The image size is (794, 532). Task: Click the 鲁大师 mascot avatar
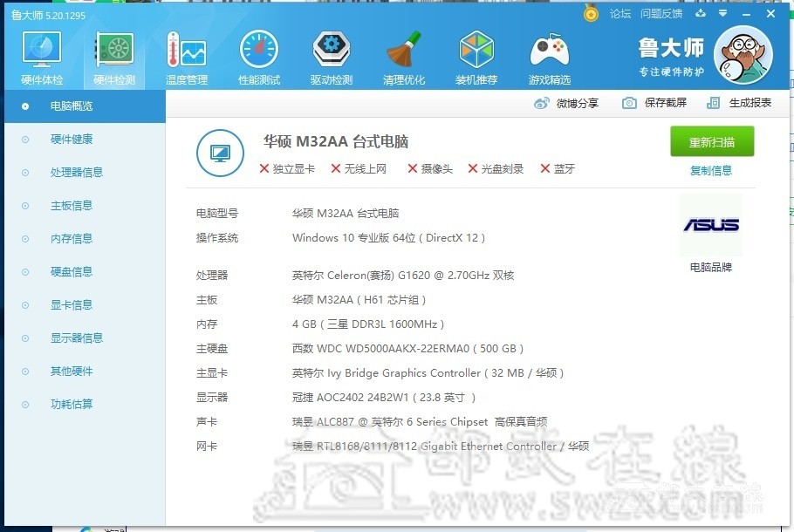click(742, 51)
